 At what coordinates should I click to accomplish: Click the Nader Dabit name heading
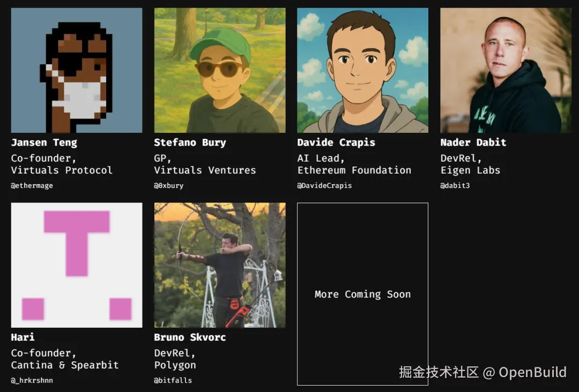tap(473, 142)
